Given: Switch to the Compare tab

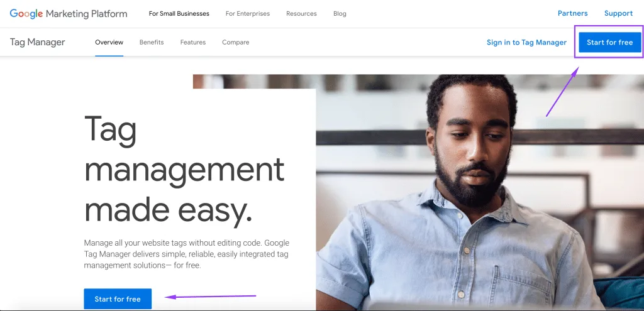Looking at the screenshot, I should pyautogui.click(x=236, y=42).
